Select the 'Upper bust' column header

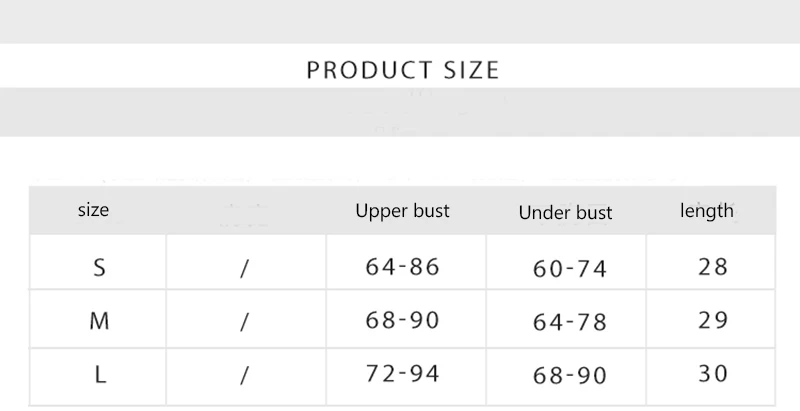pos(403,211)
